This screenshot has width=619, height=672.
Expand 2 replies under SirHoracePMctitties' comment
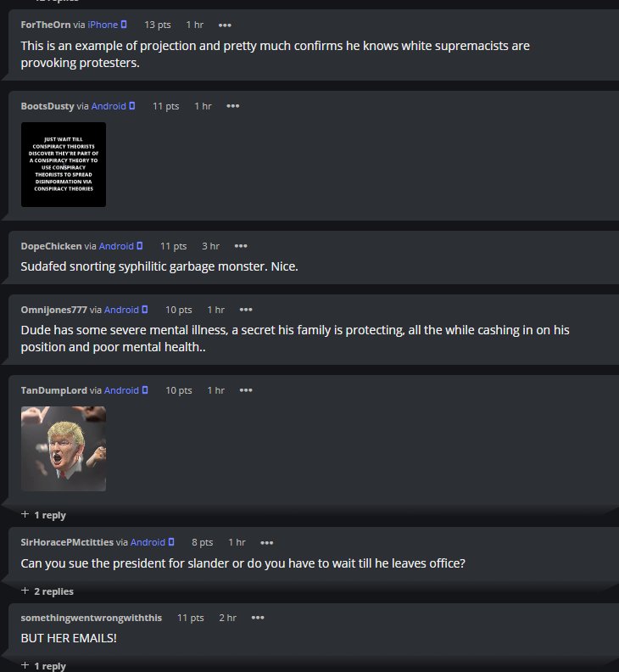tap(47, 591)
